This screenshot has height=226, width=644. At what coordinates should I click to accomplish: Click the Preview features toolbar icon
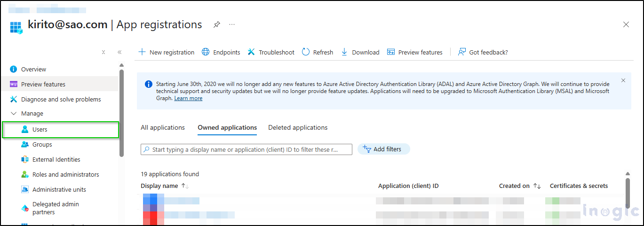pyautogui.click(x=390, y=52)
